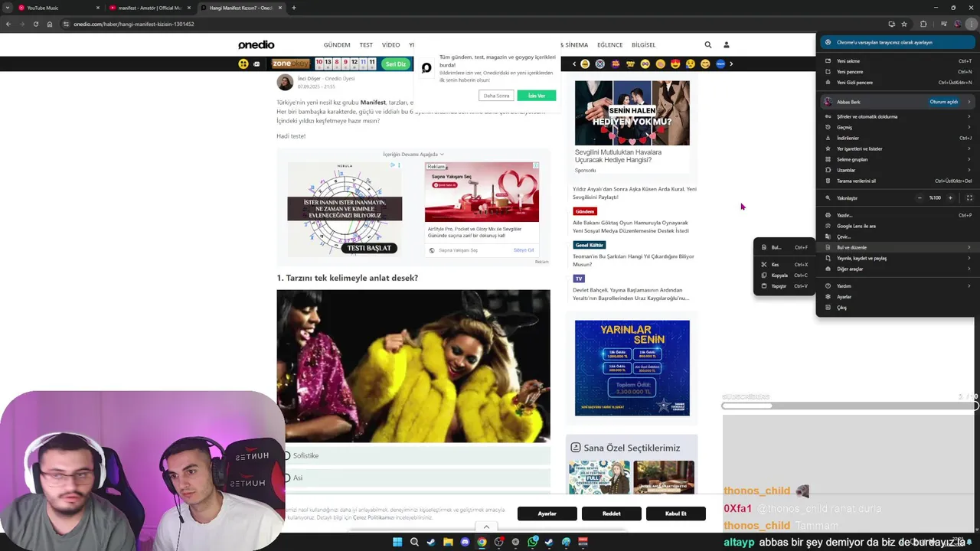The width and height of the screenshot is (980, 551).
Task: Click Reddet on the cookie banner
Action: click(612, 514)
